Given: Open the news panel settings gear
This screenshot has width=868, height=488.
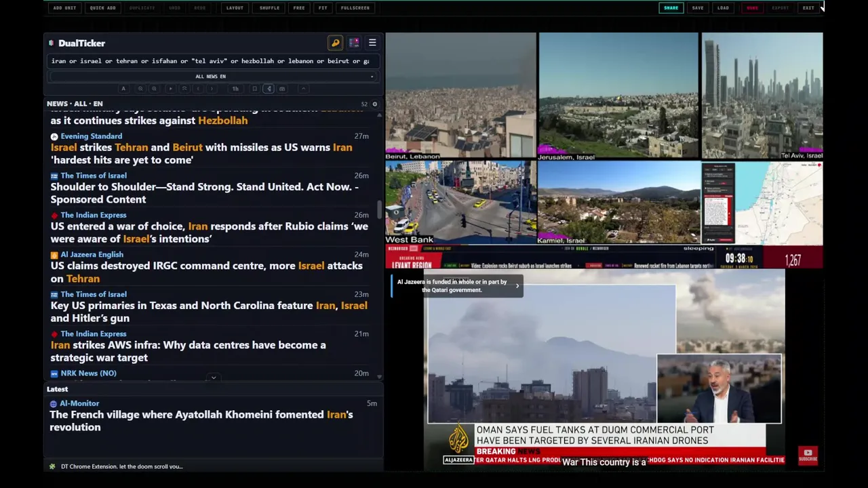Looking at the screenshot, I should point(375,104).
